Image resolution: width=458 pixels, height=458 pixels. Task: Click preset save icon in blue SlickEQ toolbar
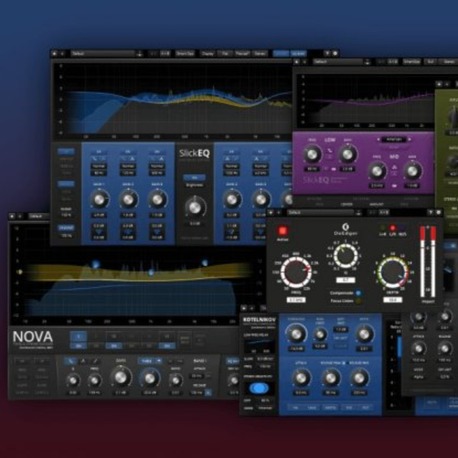tap(140, 54)
